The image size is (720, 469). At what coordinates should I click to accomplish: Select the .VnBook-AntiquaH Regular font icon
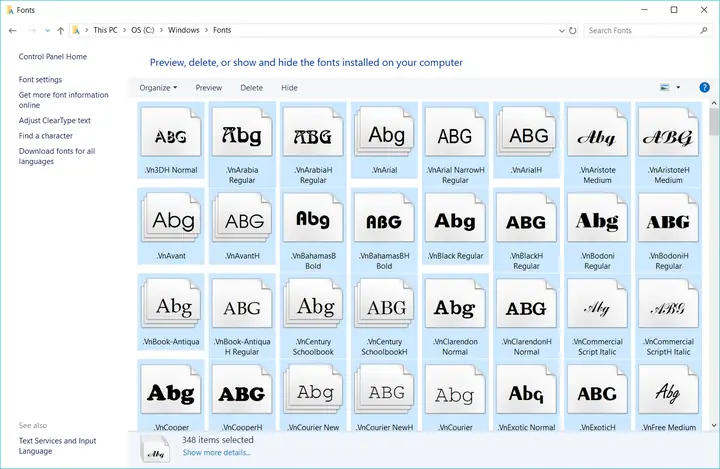[242, 304]
